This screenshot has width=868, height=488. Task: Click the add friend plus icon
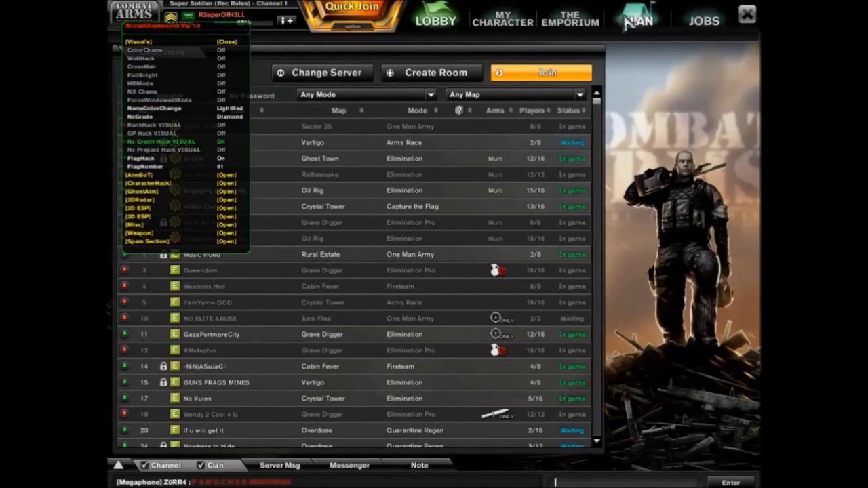pyautogui.click(x=286, y=20)
